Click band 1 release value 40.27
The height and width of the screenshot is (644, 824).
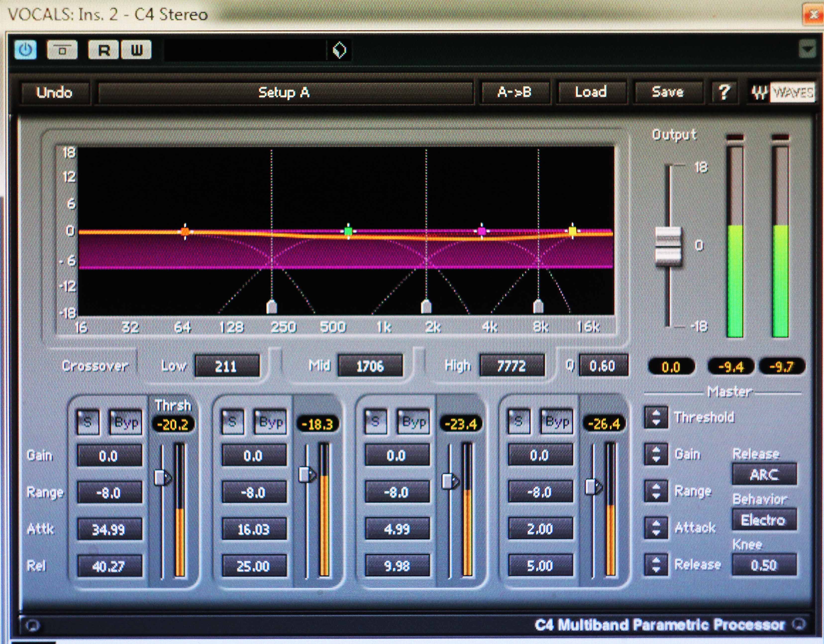pos(109,566)
